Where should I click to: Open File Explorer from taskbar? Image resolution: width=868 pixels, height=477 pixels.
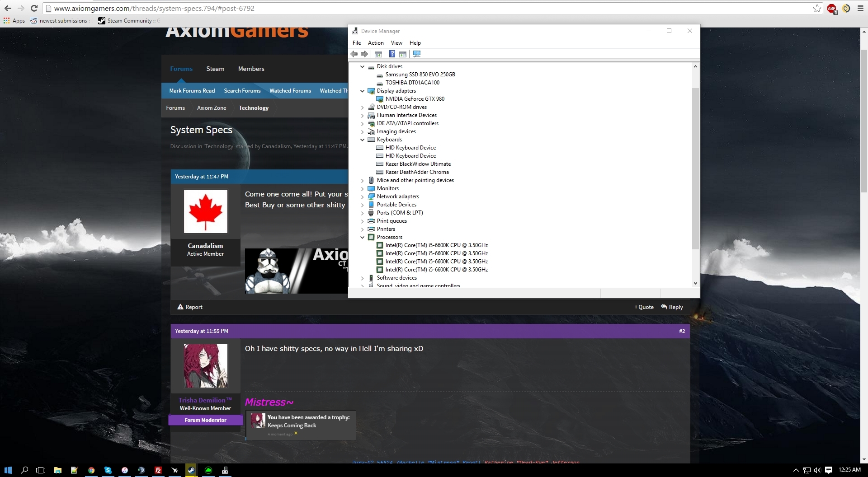click(57, 470)
